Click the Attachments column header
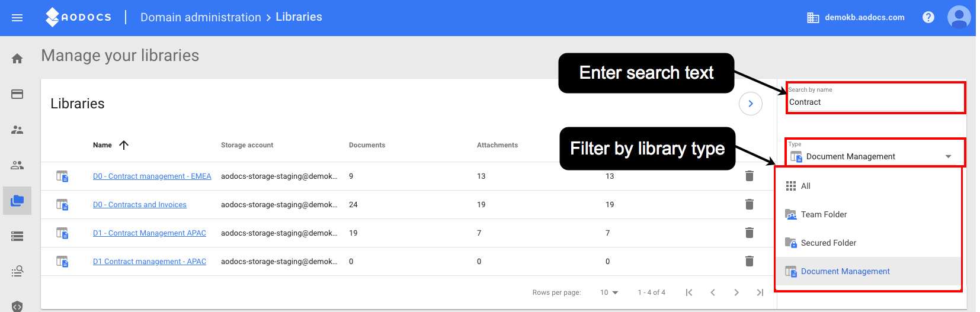This screenshot has width=980, height=312. click(x=497, y=145)
